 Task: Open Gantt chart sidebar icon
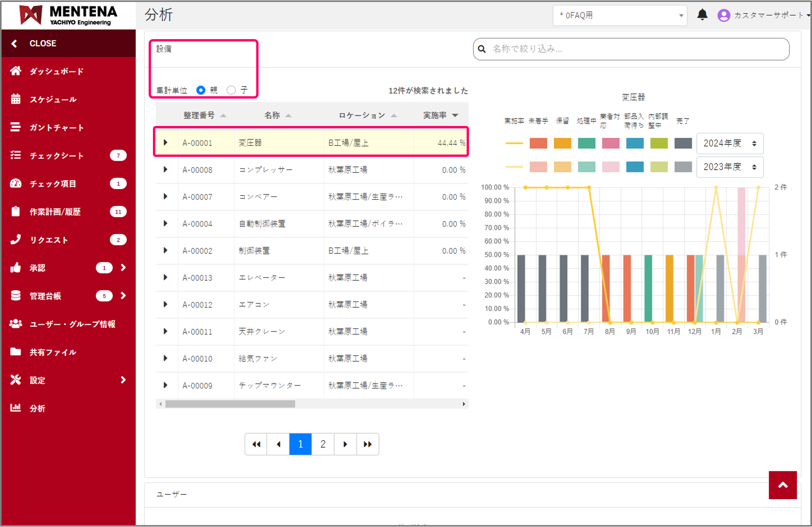coord(16,127)
